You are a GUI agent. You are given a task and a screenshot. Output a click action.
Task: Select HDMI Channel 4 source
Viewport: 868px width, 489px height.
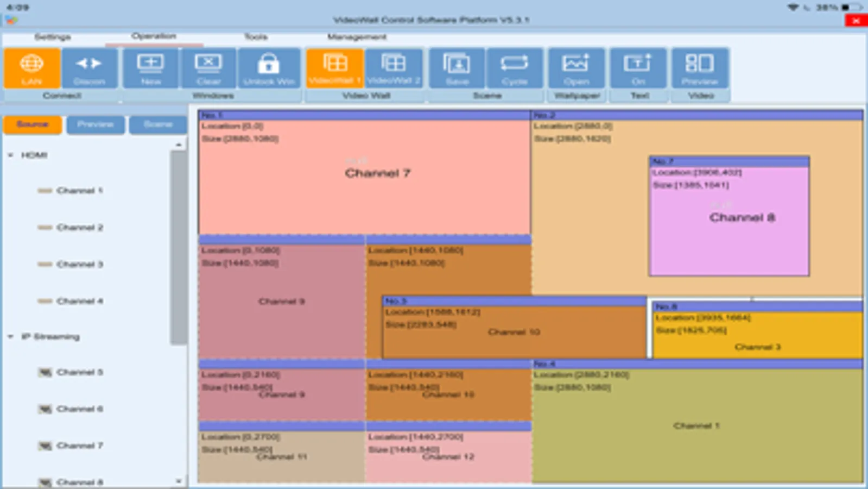(80, 301)
